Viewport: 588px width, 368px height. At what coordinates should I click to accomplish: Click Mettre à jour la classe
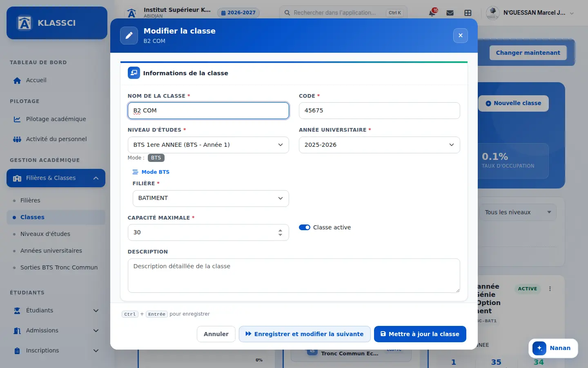[420, 334]
